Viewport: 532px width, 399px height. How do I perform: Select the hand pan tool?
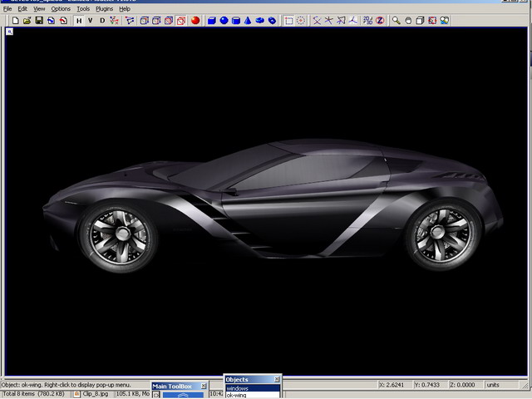pyautogui.click(x=408, y=20)
